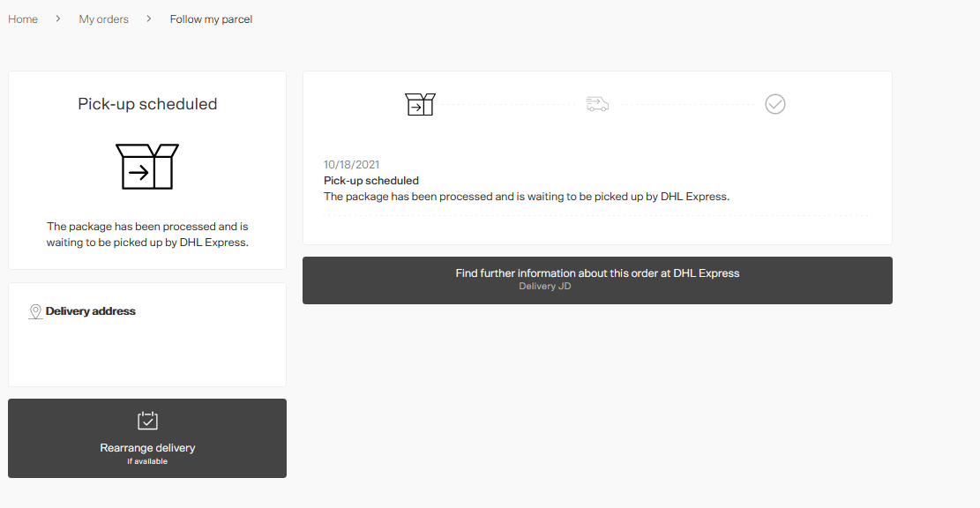Select the delivery truck icon in the tracker
980x508 pixels.
pos(597,103)
